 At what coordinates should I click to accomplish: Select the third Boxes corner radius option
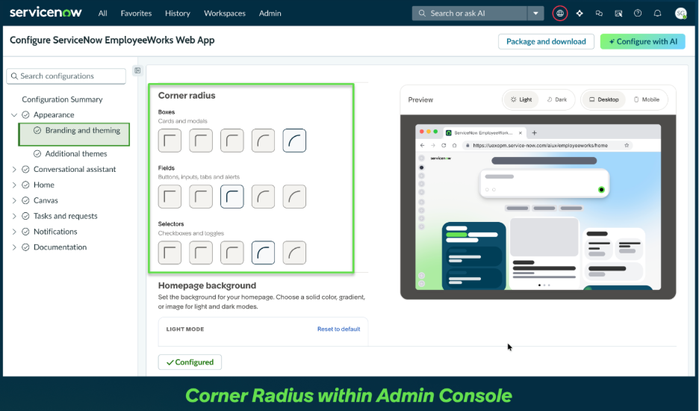pyautogui.click(x=232, y=140)
